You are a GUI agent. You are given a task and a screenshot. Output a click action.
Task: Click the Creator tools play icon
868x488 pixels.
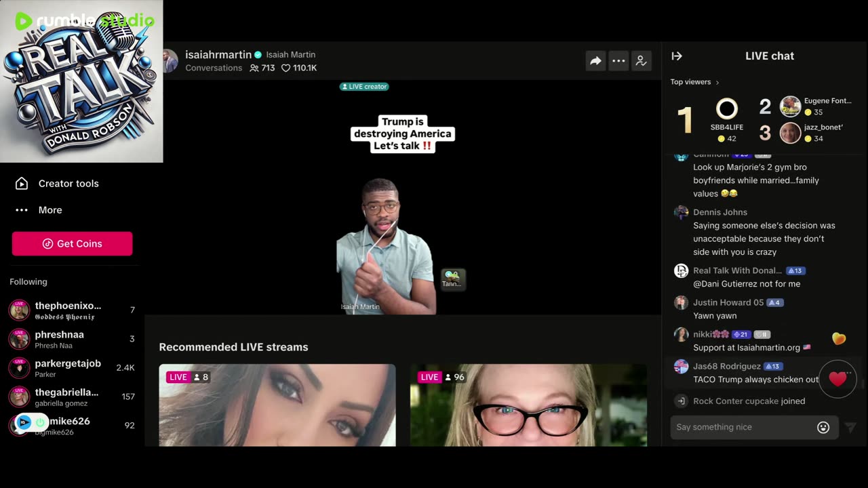coord(22,184)
